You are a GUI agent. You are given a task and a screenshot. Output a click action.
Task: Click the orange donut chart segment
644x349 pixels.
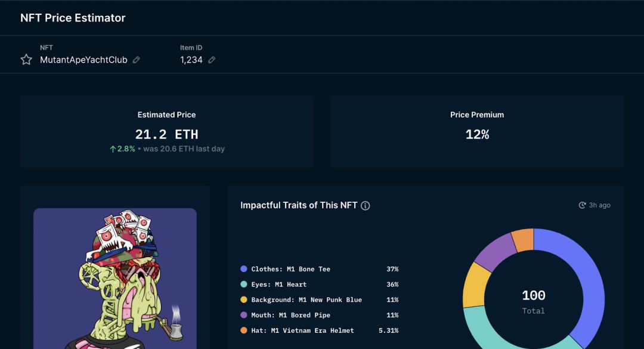point(524,239)
